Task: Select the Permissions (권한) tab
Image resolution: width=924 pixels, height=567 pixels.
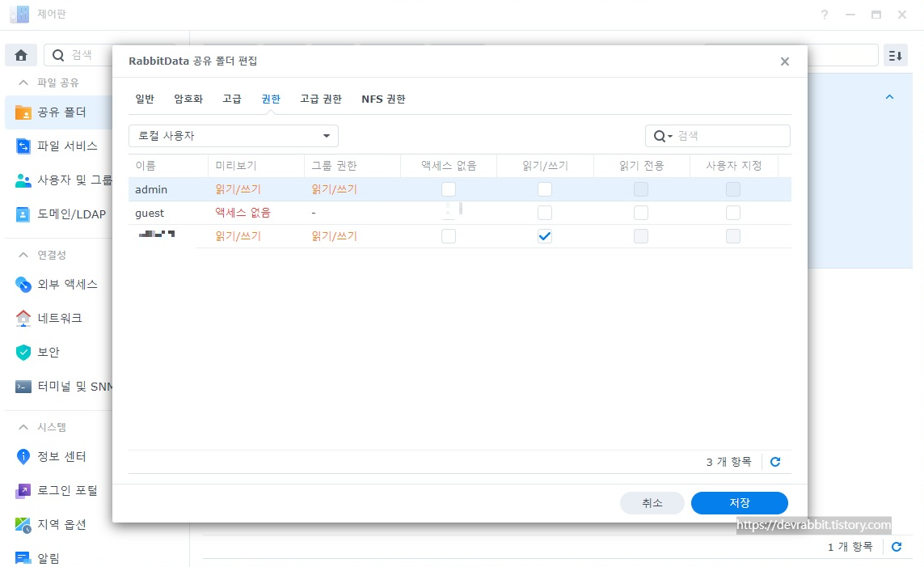Action: pos(271,99)
